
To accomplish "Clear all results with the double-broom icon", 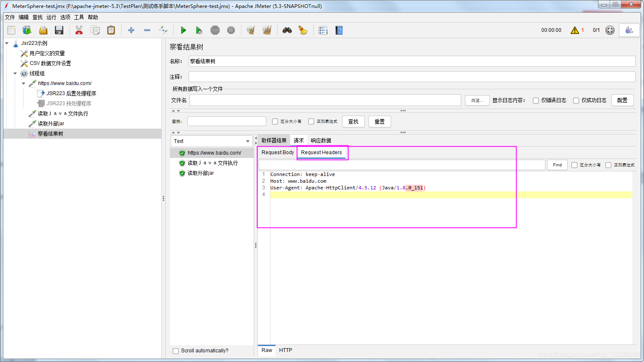I will pos(267,30).
